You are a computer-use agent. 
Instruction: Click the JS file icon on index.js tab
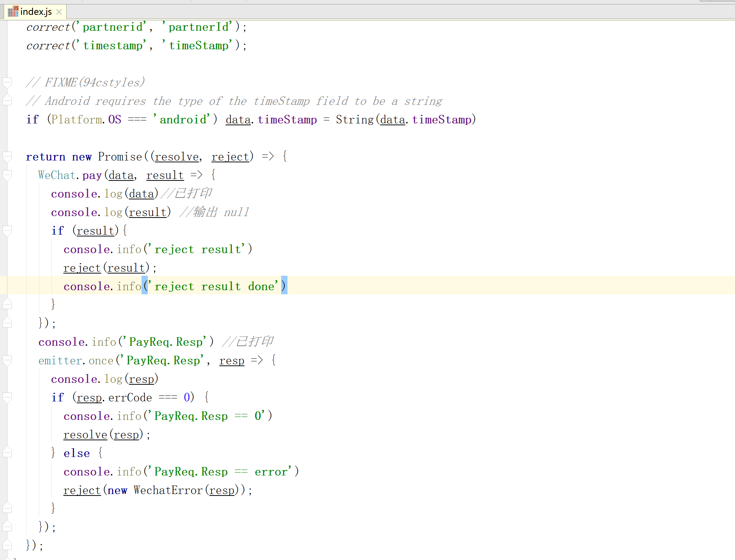(13, 11)
